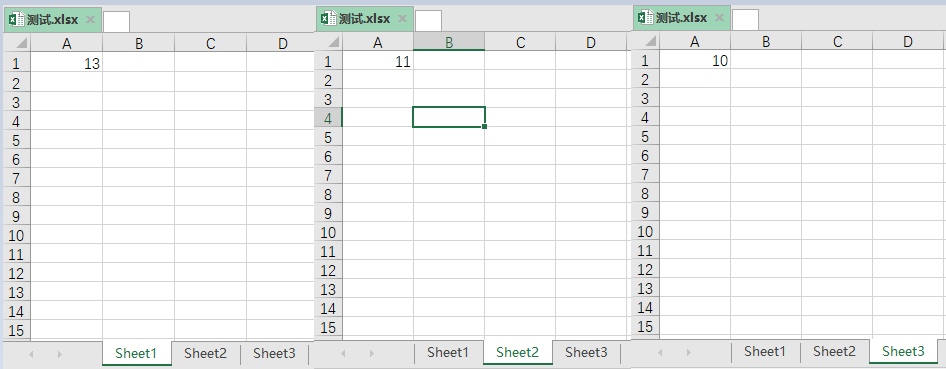Select the highlighted column B header
The width and height of the screenshot is (946, 369).
(x=449, y=42)
